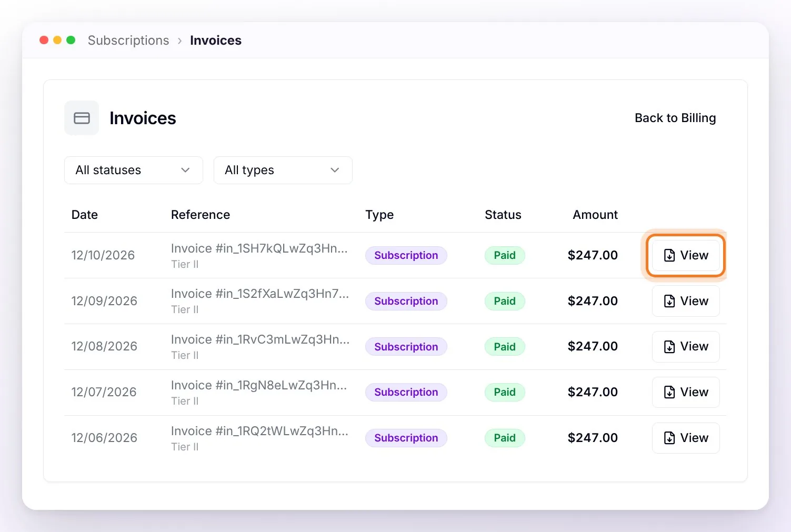Select the Invoices breadcrumb item

[x=216, y=41]
